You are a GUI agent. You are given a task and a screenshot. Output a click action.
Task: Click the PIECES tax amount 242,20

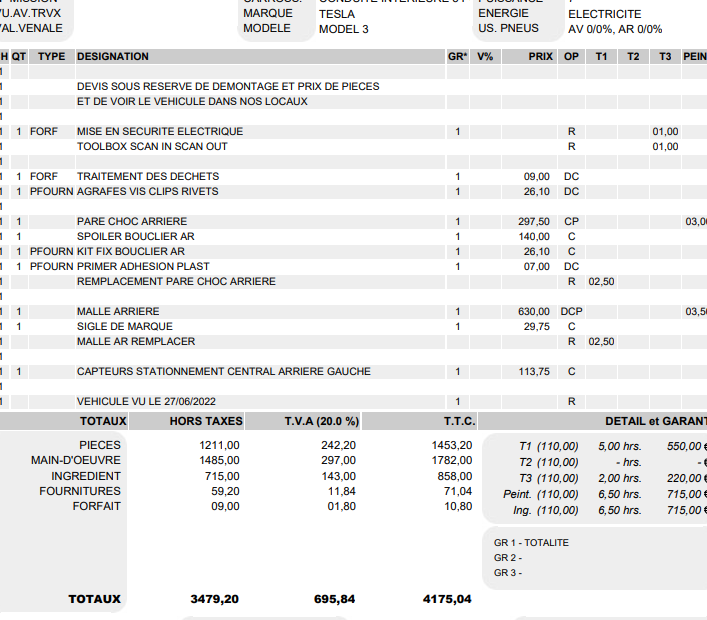coord(339,445)
